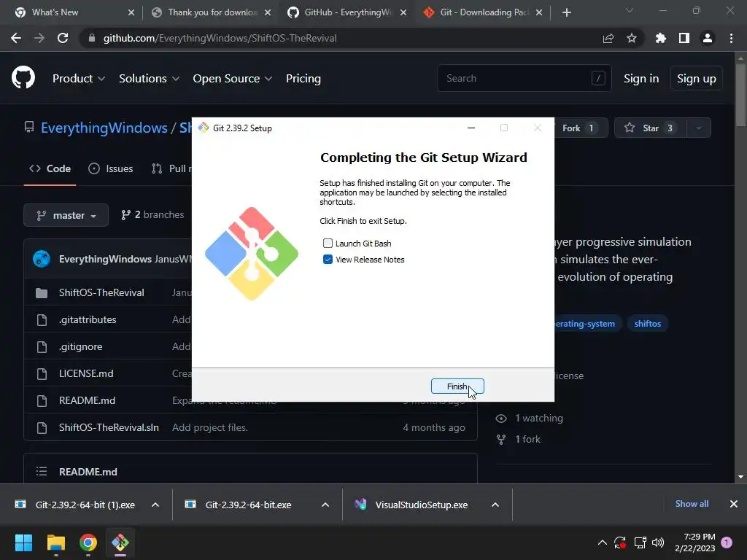Select GitHub - EverythingWindows tab
The width and height of the screenshot is (747, 560).
tap(348, 12)
